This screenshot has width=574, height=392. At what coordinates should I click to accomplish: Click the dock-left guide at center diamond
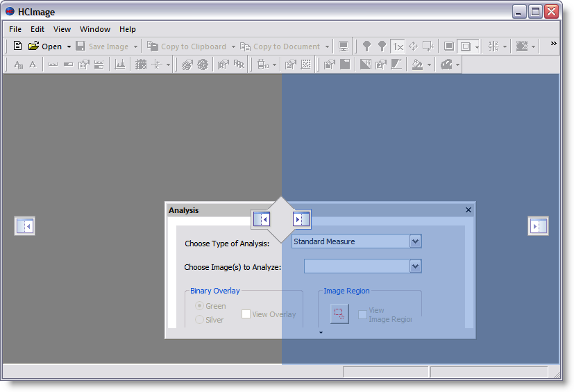point(262,219)
